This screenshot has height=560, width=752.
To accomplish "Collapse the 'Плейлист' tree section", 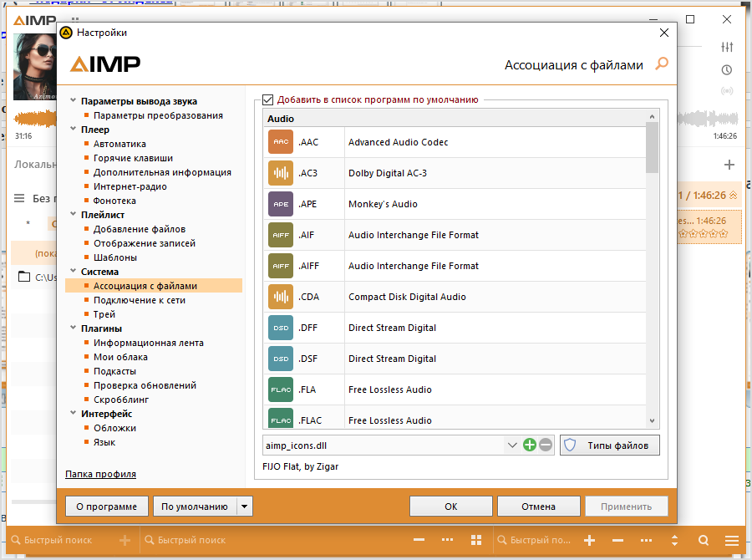I will click(74, 214).
